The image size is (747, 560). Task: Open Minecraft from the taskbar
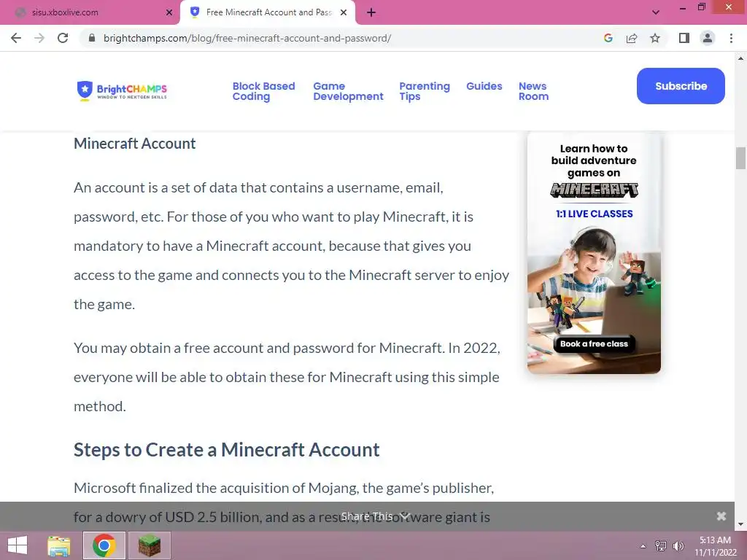[x=150, y=545]
